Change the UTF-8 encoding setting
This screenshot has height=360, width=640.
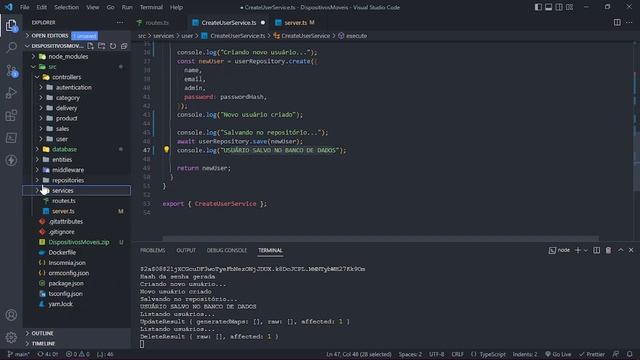(x=436, y=354)
